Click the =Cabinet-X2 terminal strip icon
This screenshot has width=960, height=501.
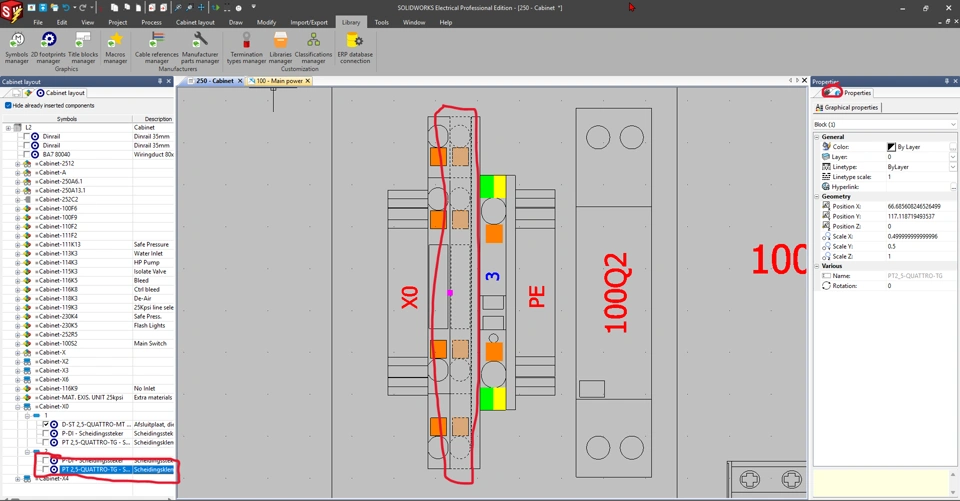27,361
